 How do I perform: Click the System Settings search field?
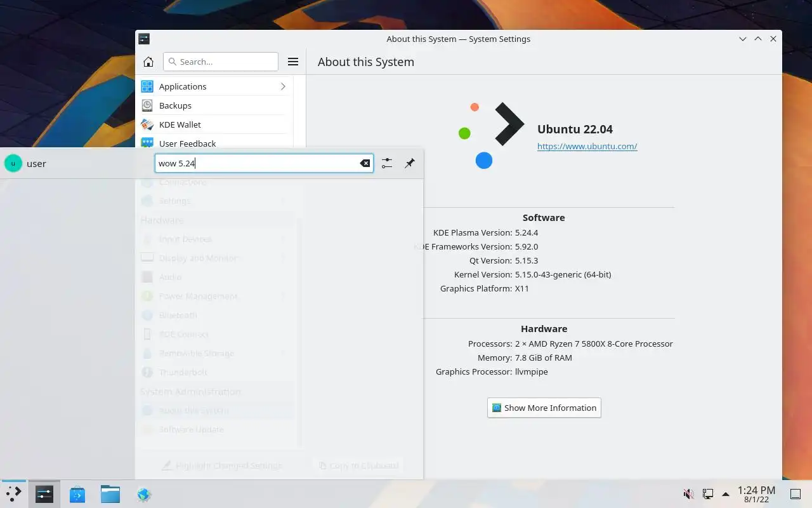point(221,62)
